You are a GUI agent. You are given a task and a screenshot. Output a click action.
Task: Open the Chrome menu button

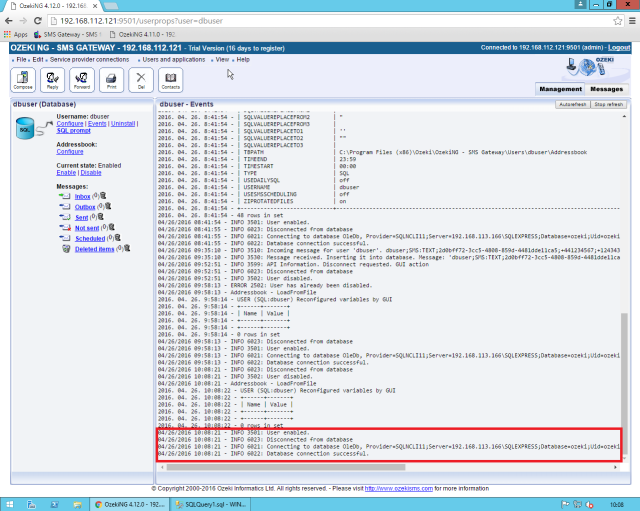point(631,21)
